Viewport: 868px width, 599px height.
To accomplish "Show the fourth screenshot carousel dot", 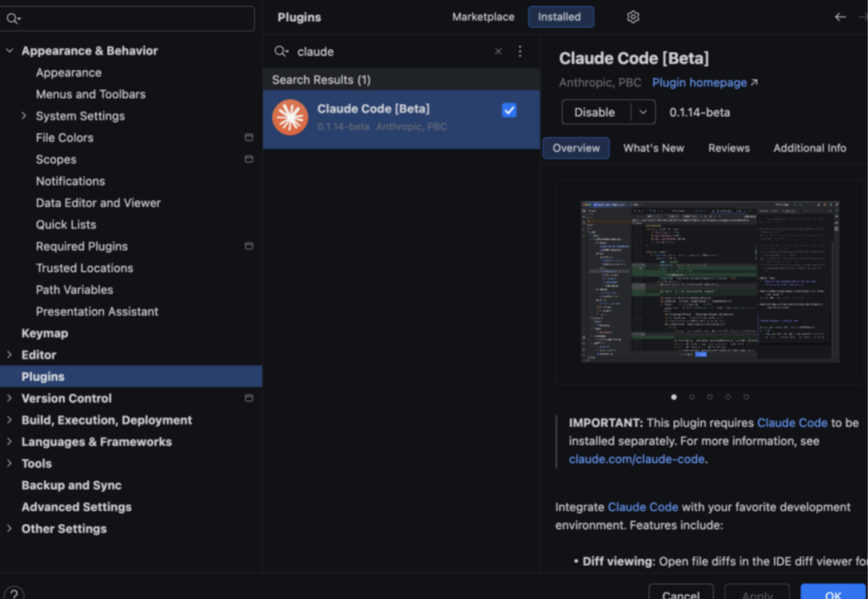I will pyautogui.click(x=728, y=397).
